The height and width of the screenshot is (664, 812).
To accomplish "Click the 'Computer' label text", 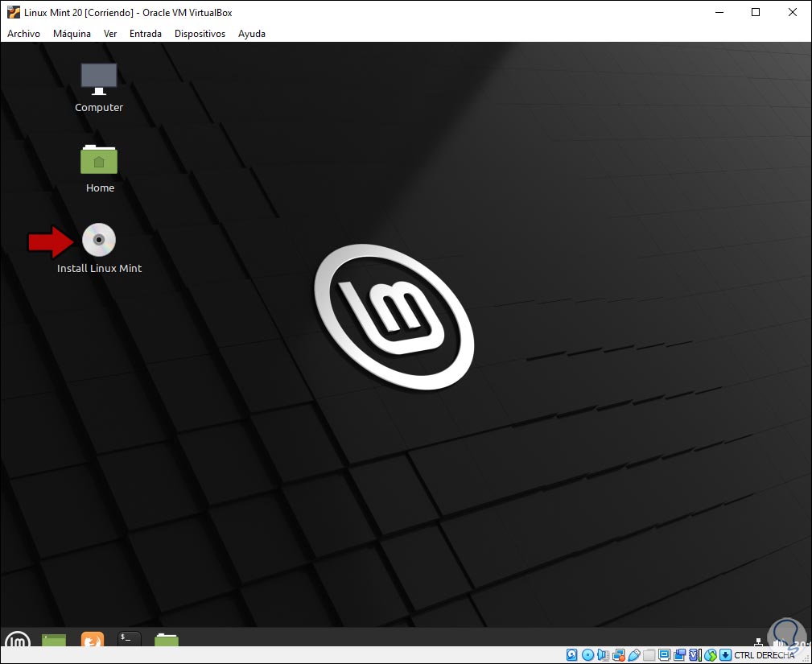I will pyautogui.click(x=99, y=107).
